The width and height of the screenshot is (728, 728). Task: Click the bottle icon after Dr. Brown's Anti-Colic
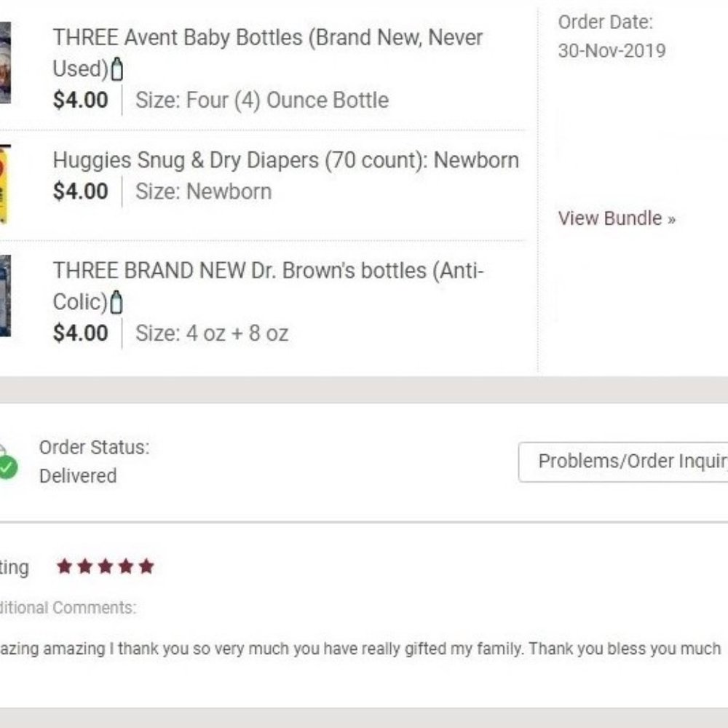[x=116, y=301]
